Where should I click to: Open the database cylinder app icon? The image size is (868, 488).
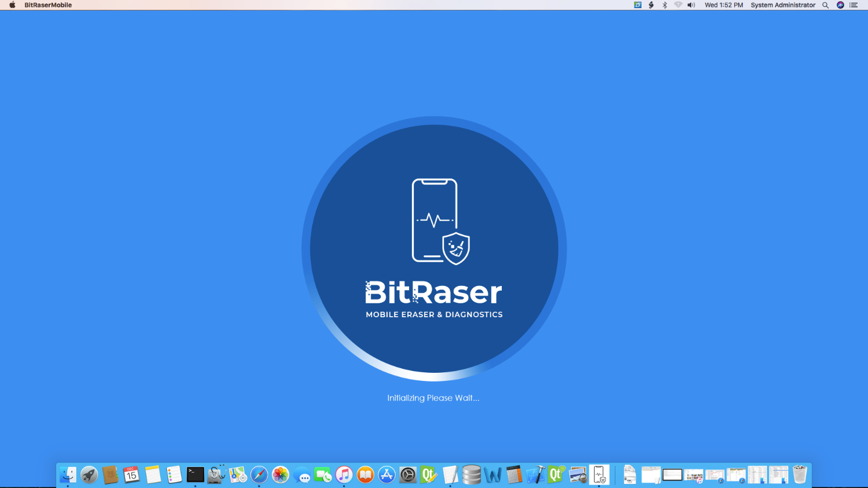point(472,475)
